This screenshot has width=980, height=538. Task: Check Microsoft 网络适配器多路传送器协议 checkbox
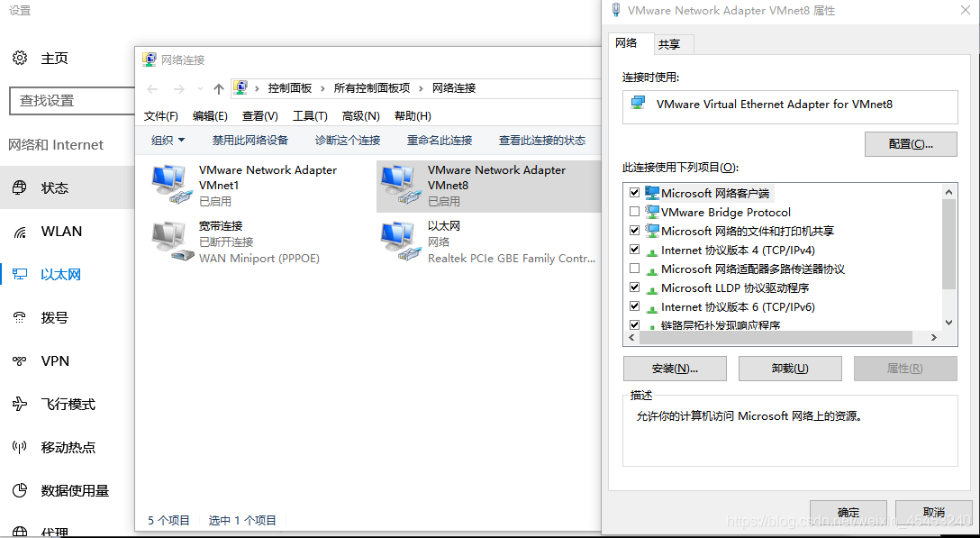tap(634, 269)
